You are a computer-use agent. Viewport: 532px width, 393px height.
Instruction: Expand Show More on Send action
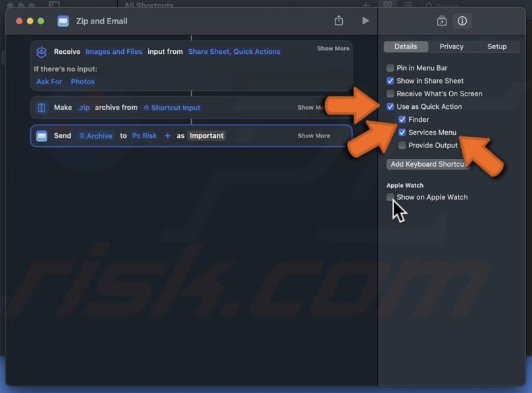314,136
